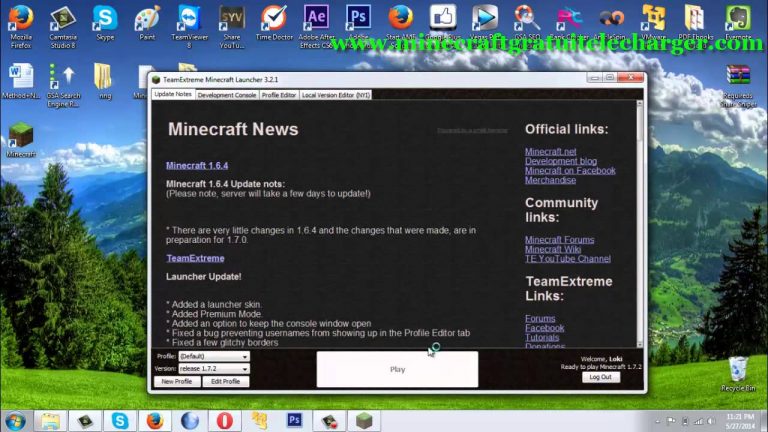The width and height of the screenshot is (768, 432).
Task: Open Camtasia Studio 8 desktop icon
Action: pos(63,25)
